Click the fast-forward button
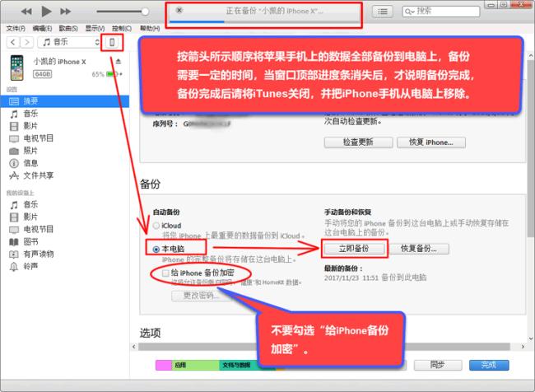Screen dimensions: 535x392 tap(66, 12)
